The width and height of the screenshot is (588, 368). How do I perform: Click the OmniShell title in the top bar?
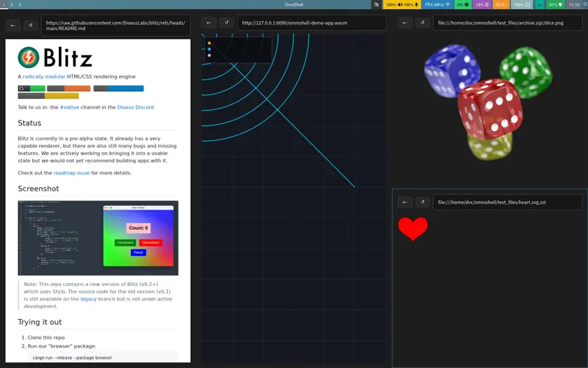[x=293, y=4]
